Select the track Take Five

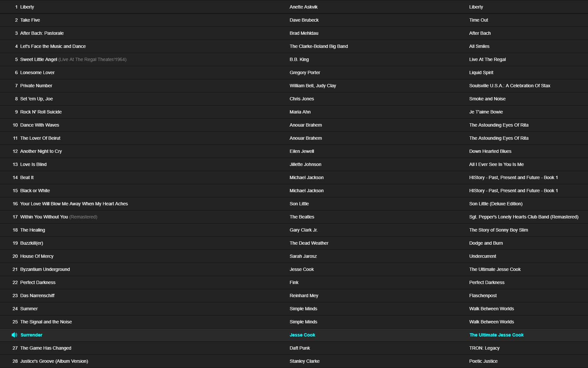coord(30,20)
